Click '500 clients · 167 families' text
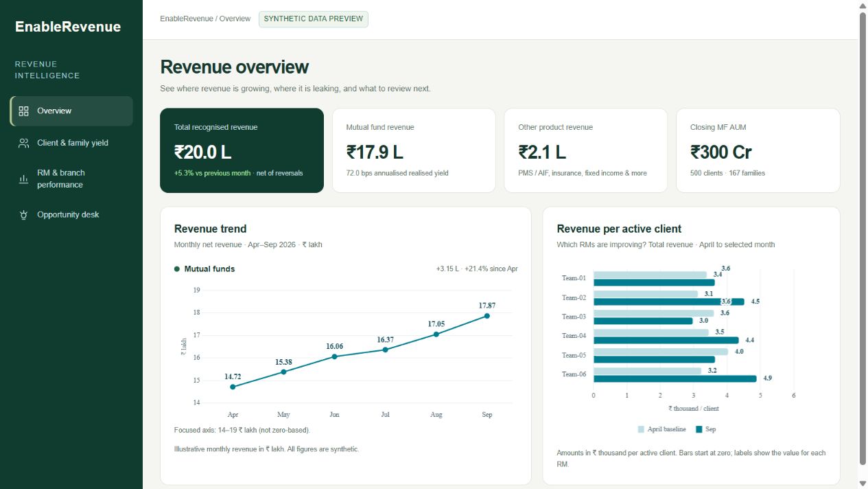The height and width of the screenshot is (489, 868). point(727,173)
